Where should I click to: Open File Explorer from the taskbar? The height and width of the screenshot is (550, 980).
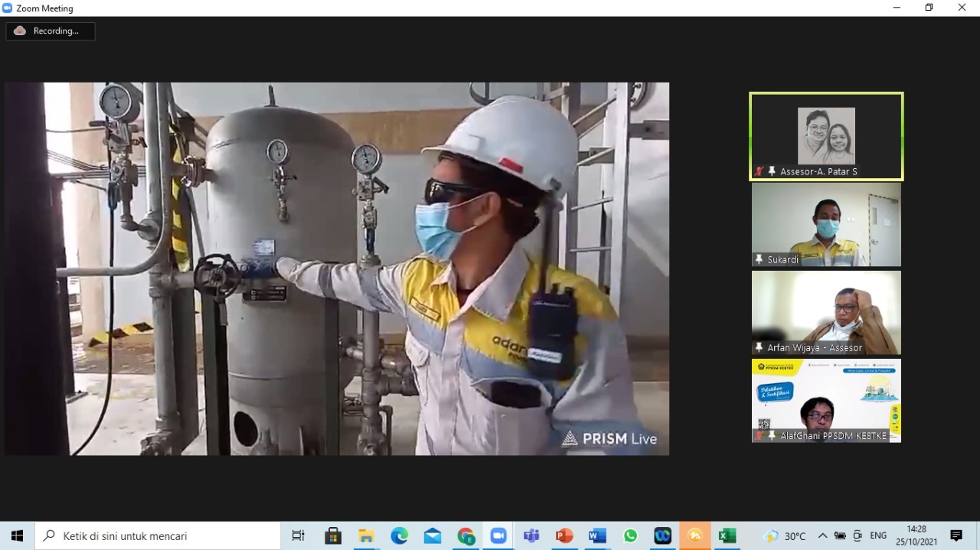366,535
